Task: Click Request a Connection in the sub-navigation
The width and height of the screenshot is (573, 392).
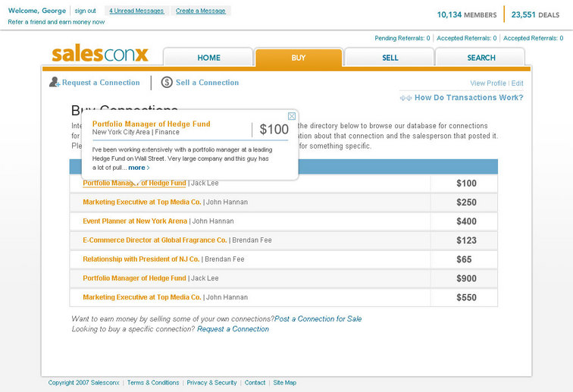Action: pos(101,83)
